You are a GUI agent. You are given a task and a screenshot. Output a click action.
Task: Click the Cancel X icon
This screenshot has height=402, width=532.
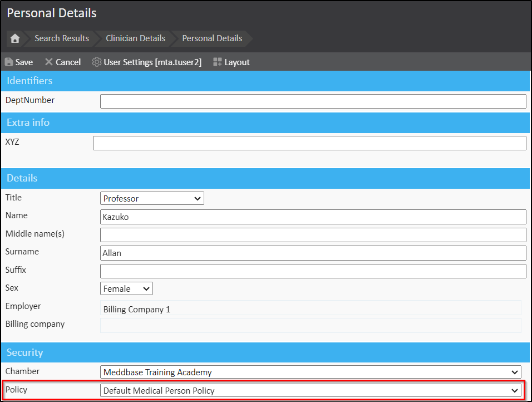click(x=49, y=62)
